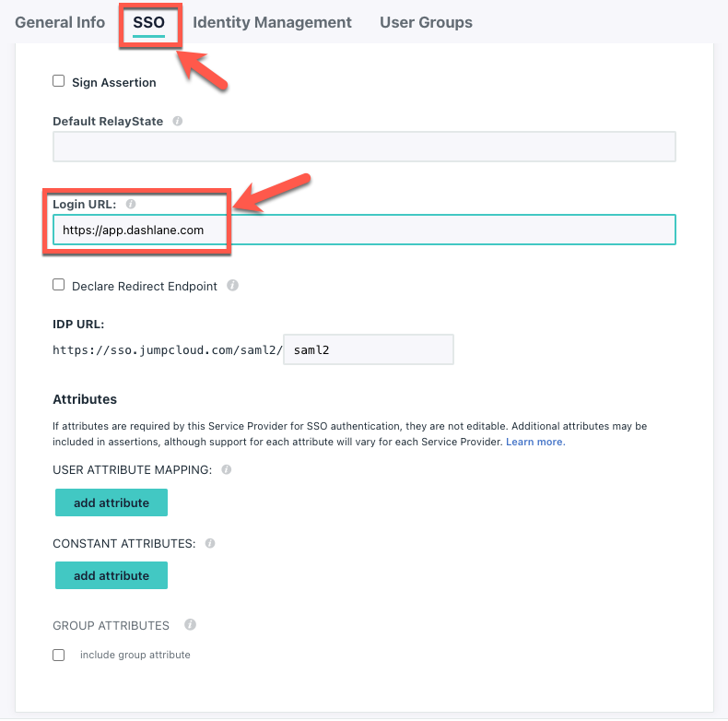
Task: Edit the IDP URL saml2 field
Action: click(x=369, y=349)
